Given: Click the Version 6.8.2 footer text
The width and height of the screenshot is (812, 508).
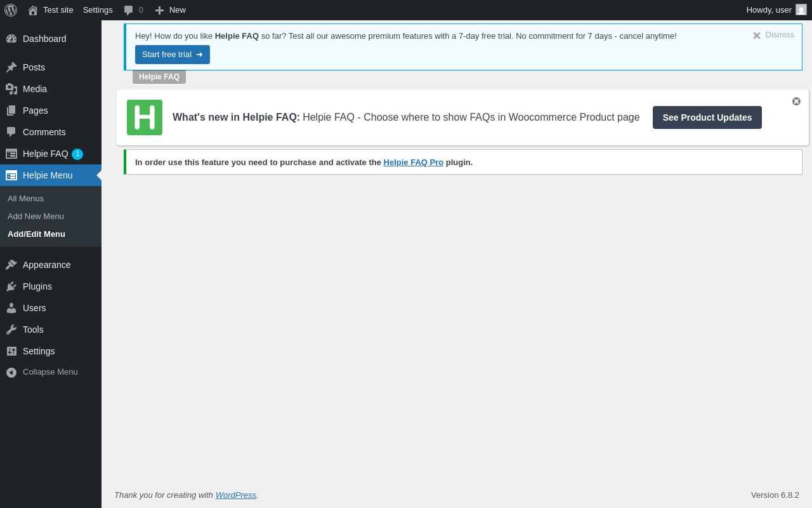Looking at the screenshot, I should tap(775, 495).
